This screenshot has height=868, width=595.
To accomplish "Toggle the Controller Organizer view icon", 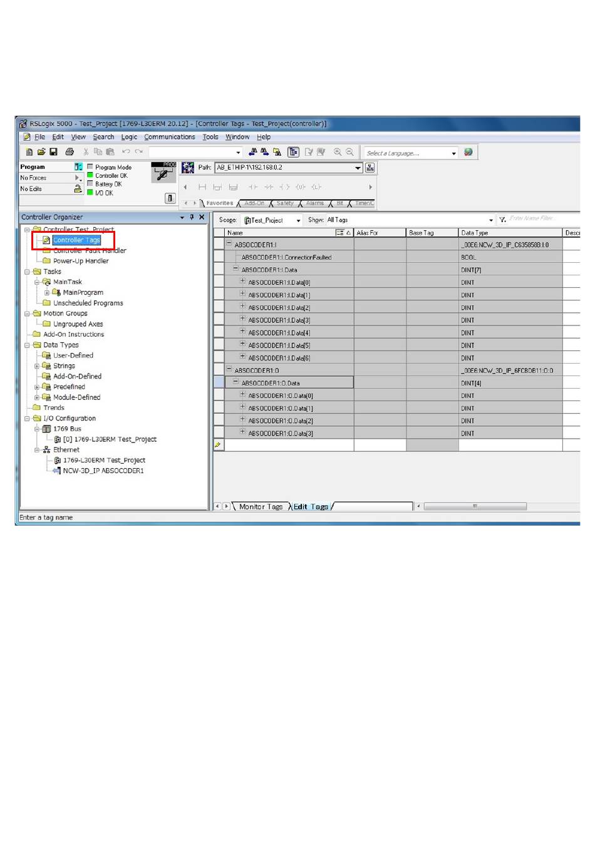I will (x=293, y=152).
